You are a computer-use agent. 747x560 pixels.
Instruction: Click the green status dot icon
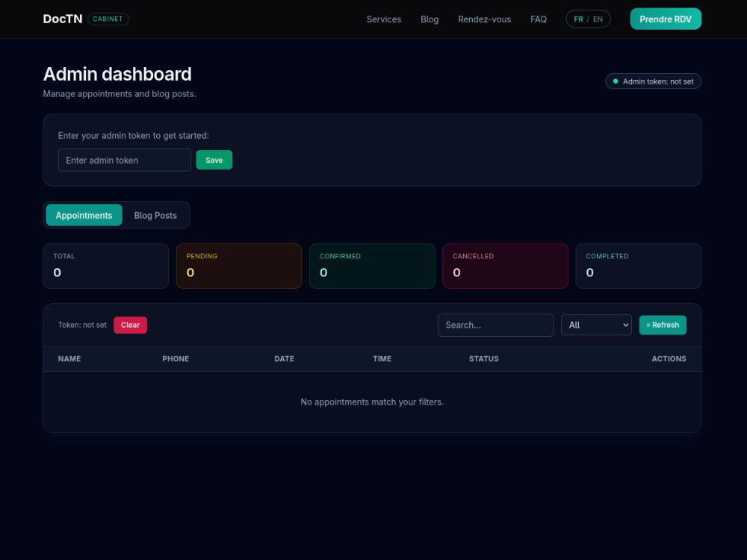click(x=616, y=81)
